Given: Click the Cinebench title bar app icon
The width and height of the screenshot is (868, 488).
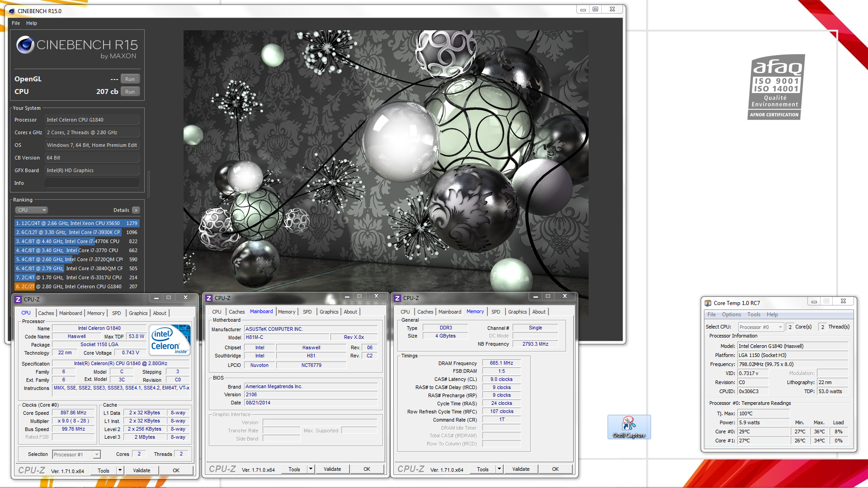Looking at the screenshot, I should pos(12,11).
